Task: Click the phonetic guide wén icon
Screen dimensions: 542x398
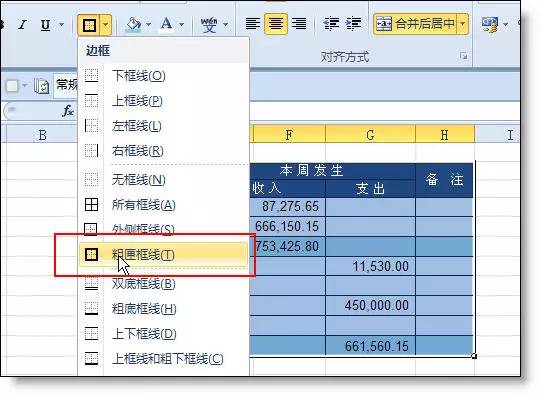Action: [209, 25]
